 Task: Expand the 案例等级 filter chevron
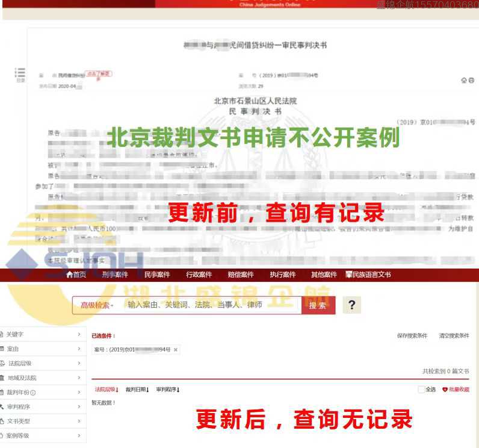point(79,435)
